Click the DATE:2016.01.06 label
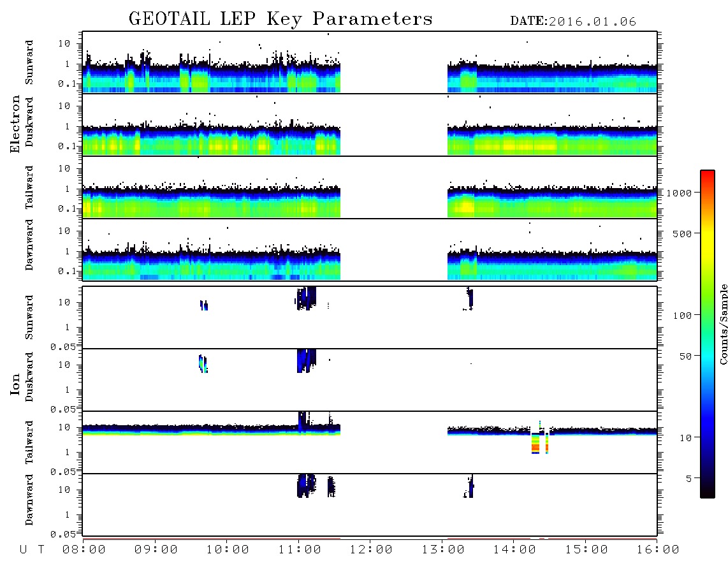Image resolution: width=728 pixels, height=561 pixels. (573, 22)
